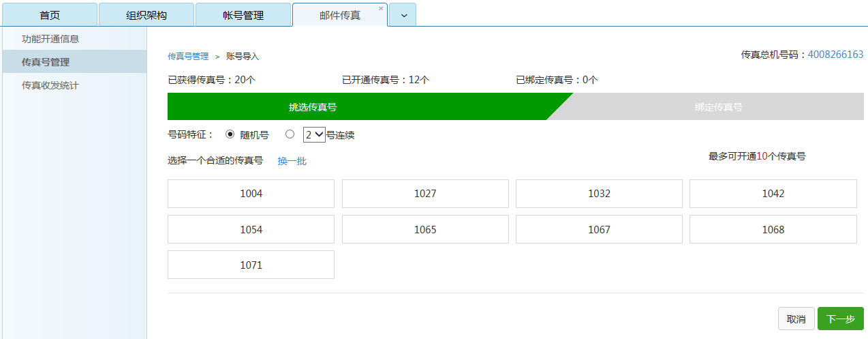Open the 组织架构 tab
This screenshot has width=868, height=339.
tap(146, 15)
